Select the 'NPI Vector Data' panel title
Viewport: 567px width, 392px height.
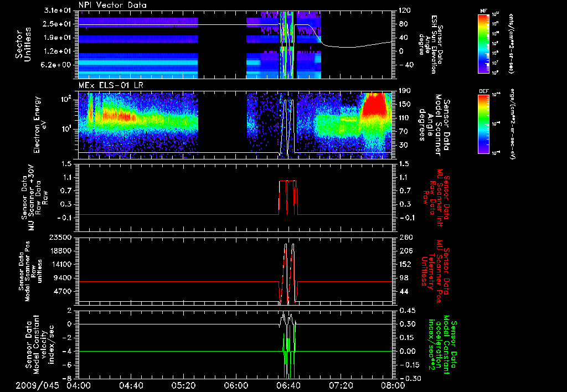pyautogui.click(x=113, y=5)
